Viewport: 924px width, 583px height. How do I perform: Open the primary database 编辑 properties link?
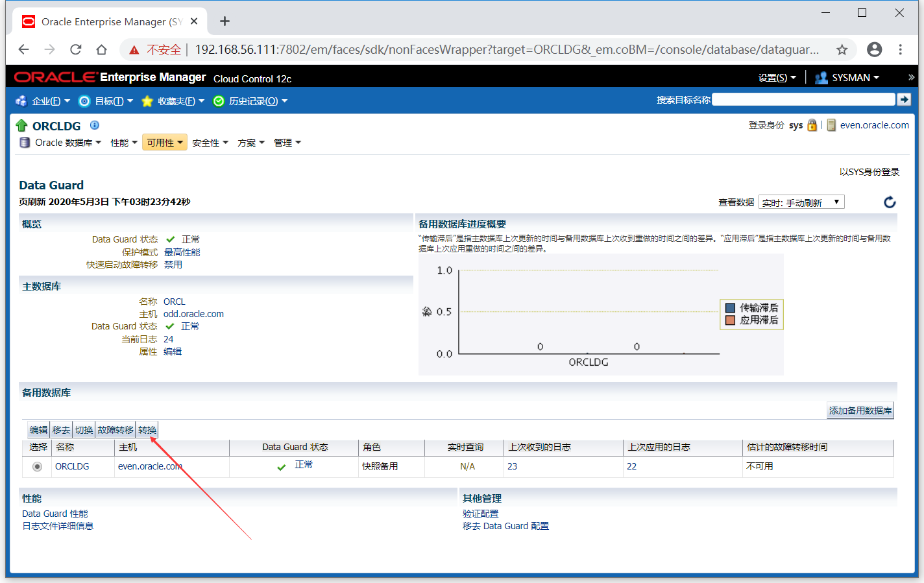click(x=173, y=351)
